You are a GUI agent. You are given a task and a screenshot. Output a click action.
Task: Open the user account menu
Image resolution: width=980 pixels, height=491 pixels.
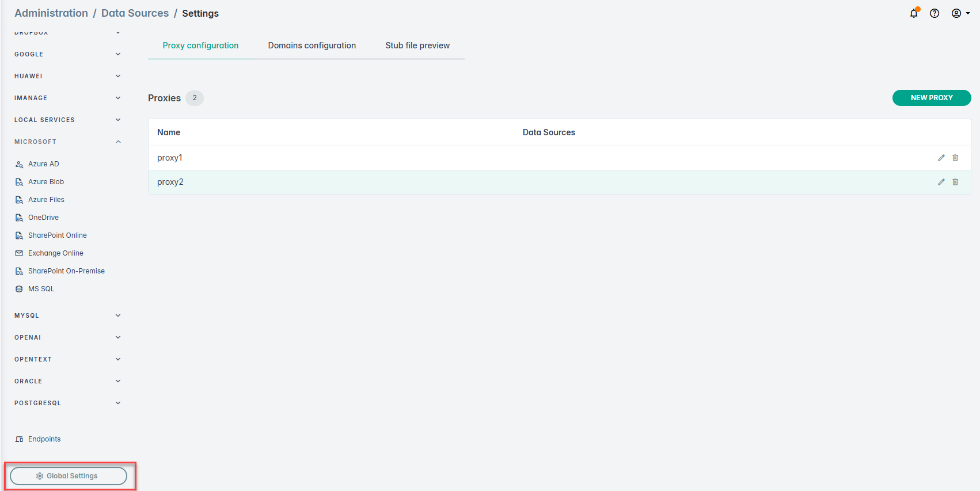coord(960,13)
